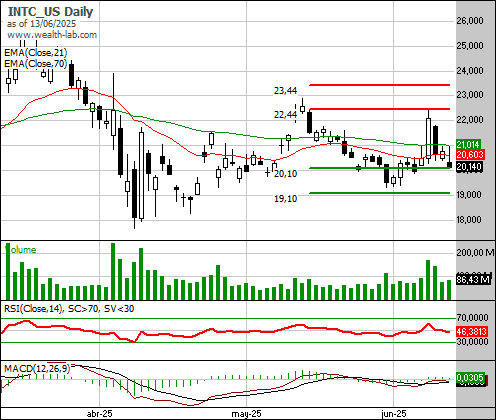Click the 200,00 M volume axis label
The image size is (496, 420).
pyautogui.click(x=475, y=253)
